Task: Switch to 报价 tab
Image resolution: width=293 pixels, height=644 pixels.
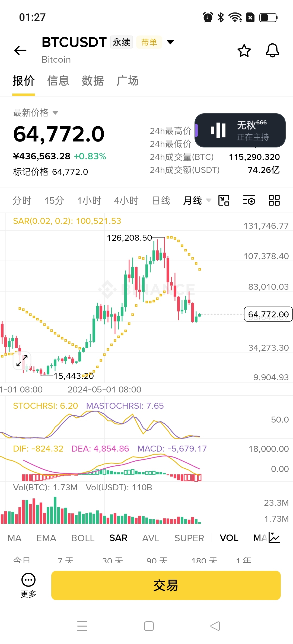Action: (24, 81)
